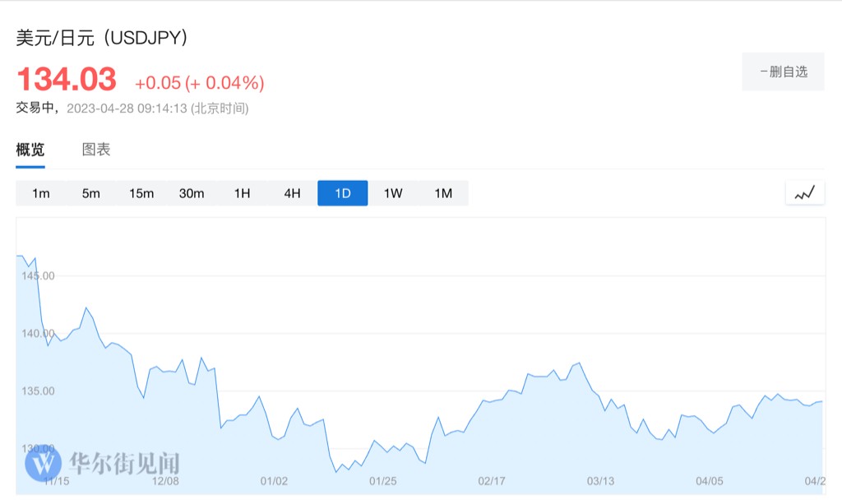842x504 pixels.
Task: Select the 1m interval
Action: tap(41, 193)
